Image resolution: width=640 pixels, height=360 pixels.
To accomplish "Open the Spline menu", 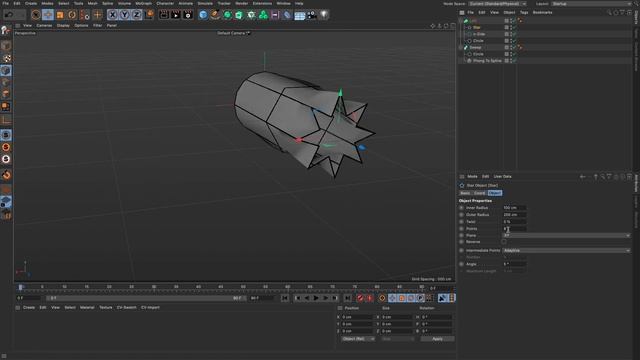I will point(107,3).
